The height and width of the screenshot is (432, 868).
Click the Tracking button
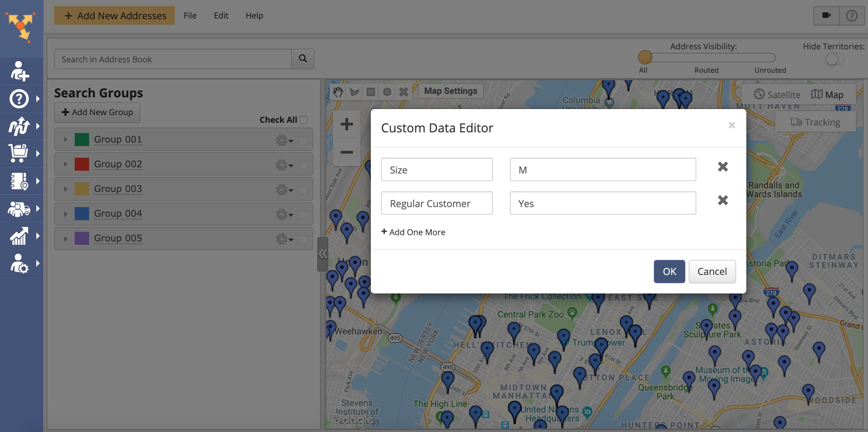[815, 122]
